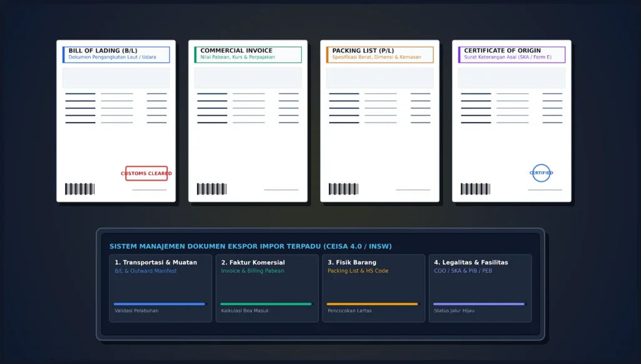
Task: Open "1. Transportasi & Muatan" card title
Action: pyautogui.click(x=156, y=262)
